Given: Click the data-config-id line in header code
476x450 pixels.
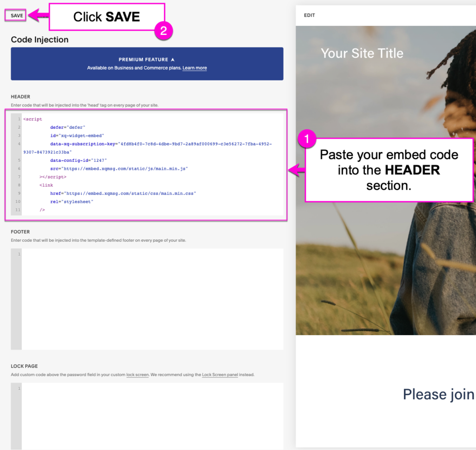Looking at the screenshot, I should point(78,160).
